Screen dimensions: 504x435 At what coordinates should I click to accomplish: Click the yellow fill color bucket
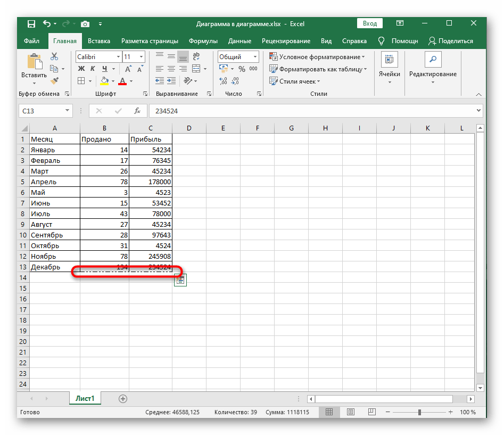click(104, 81)
